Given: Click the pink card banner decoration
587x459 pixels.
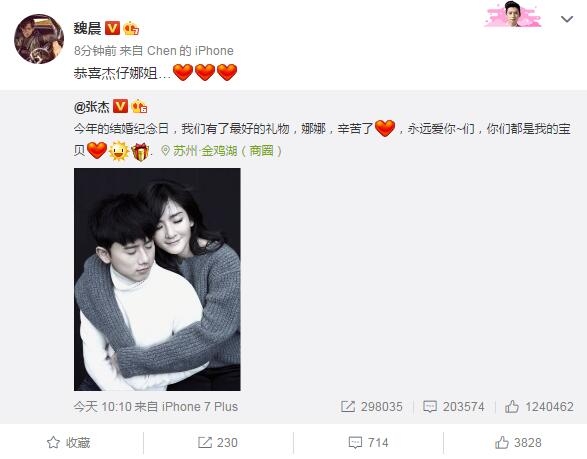Looking at the screenshot, I should click(513, 14).
